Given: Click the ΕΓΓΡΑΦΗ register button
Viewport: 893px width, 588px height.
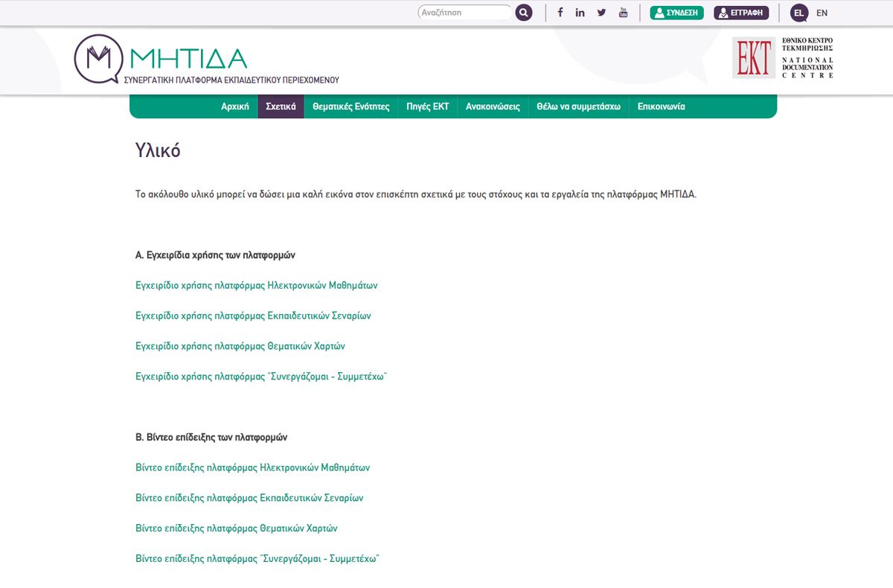Looking at the screenshot, I should click(x=741, y=13).
